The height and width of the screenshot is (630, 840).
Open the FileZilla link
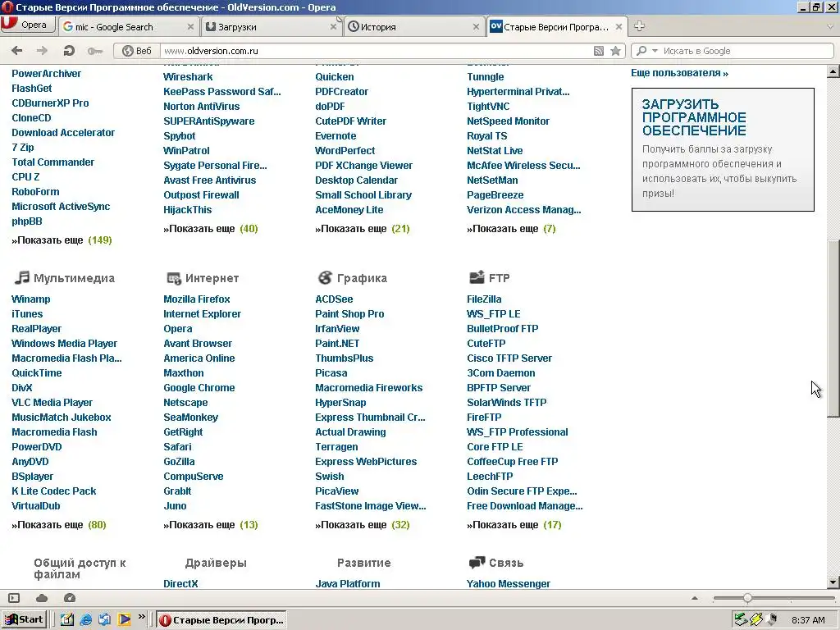pos(484,299)
